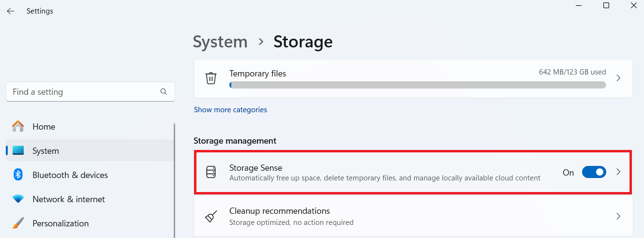The width and height of the screenshot is (644, 238).
Task: Click the back arrow in Settings
Action: pos(11,11)
